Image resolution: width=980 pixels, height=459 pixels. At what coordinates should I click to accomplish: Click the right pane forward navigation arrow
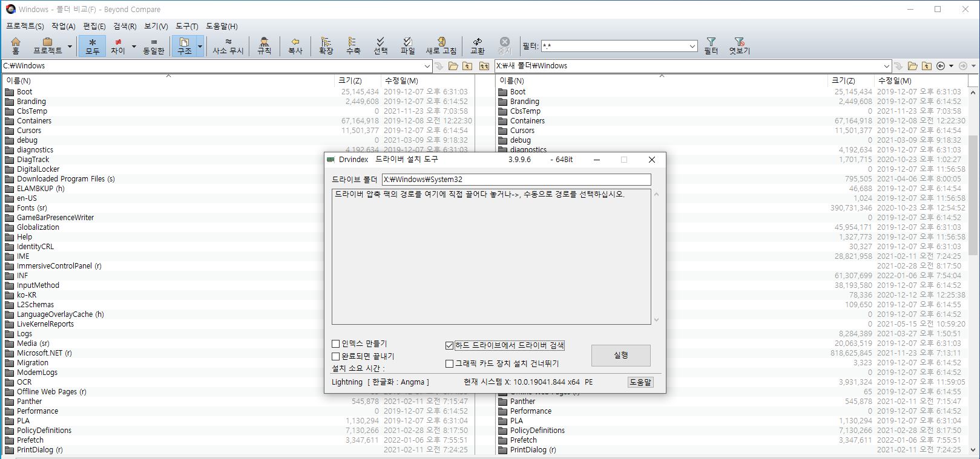[963, 66]
